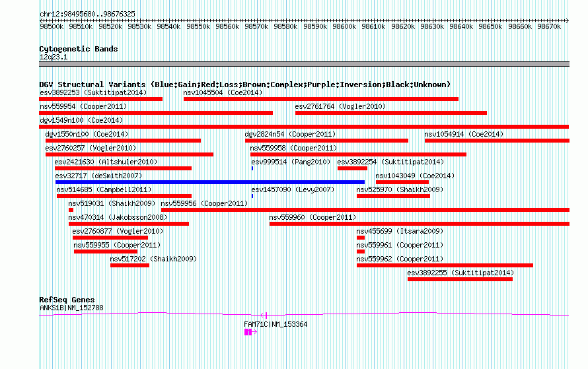The height and width of the screenshot is (369, 588).
Task: Open the esv2421630 (Altshuler2010) variant label
Action: [106, 162]
